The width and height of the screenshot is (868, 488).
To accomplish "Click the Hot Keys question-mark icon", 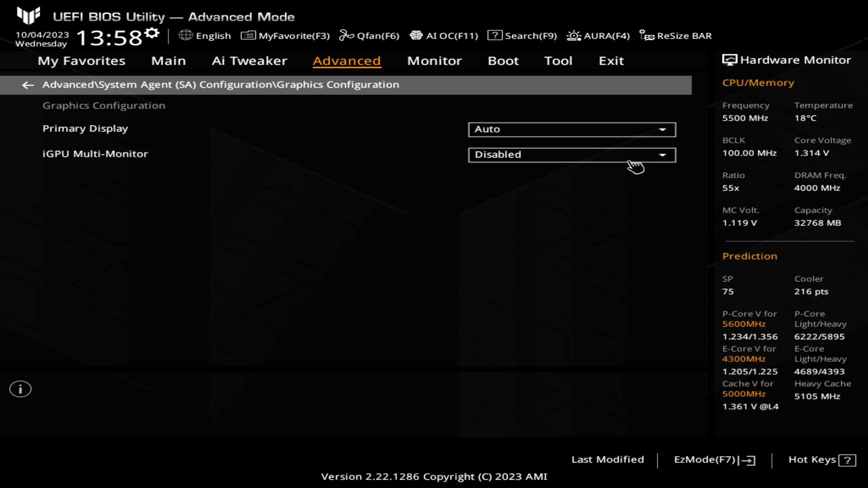I will (x=847, y=460).
